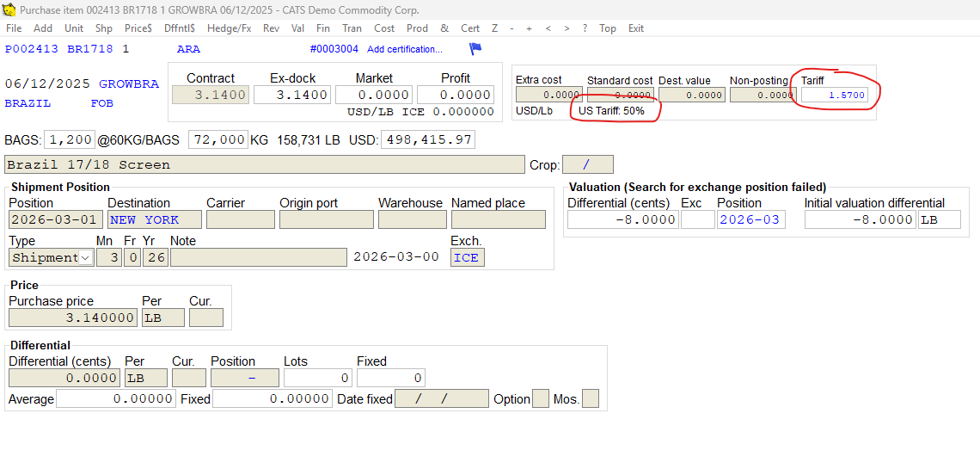Open the Shp menu

[x=104, y=28]
